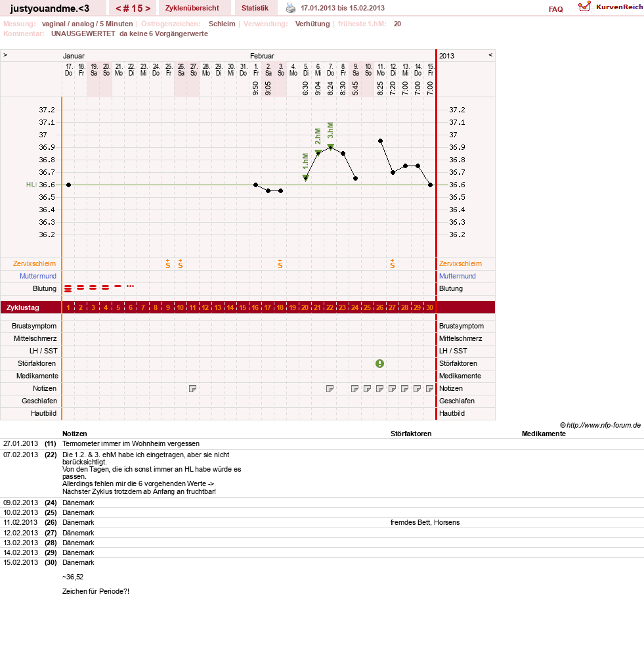Image resolution: width=644 pixels, height=649 pixels.
Task: Click cycle day 20 in Zyklustag row
Action: click(305, 307)
